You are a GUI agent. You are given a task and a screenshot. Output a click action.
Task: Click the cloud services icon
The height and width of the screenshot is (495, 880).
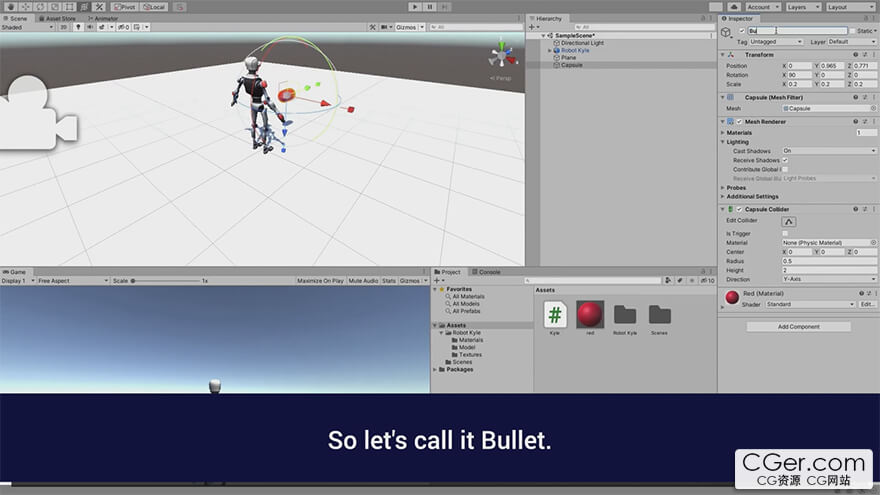point(736,7)
